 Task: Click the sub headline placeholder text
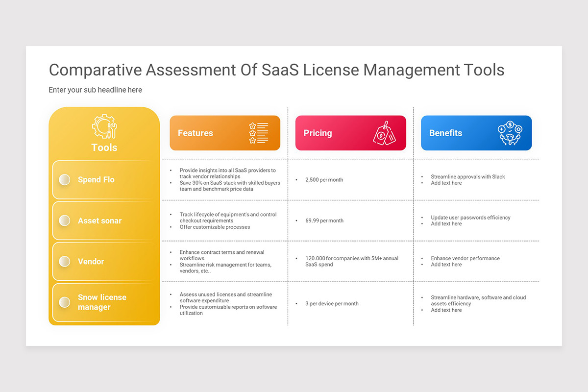[x=95, y=90]
